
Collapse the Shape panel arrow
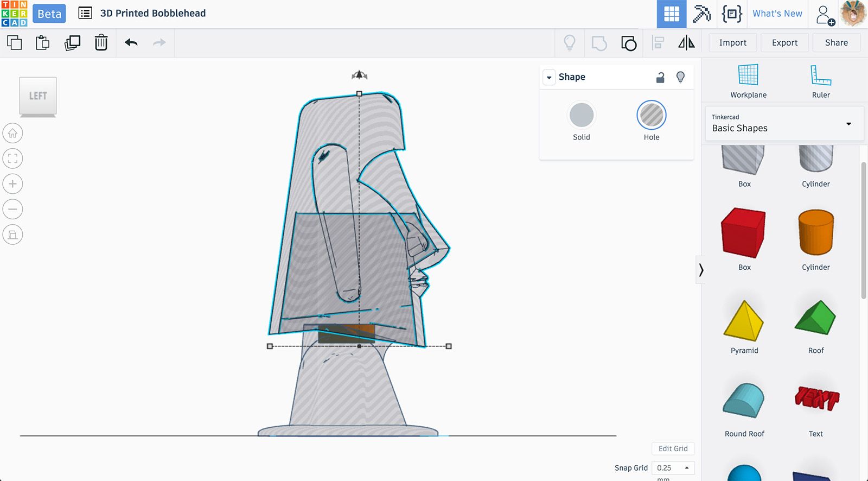pyautogui.click(x=549, y=77)
